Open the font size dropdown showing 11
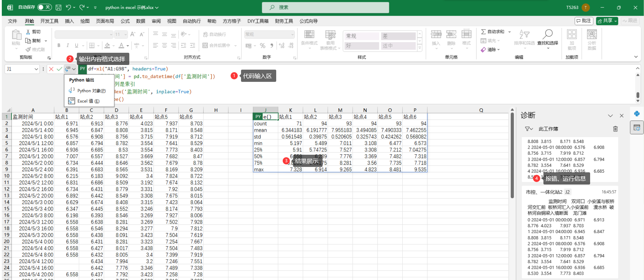The height and width of the screenshot is (280, 644). (x=125, y=34)
